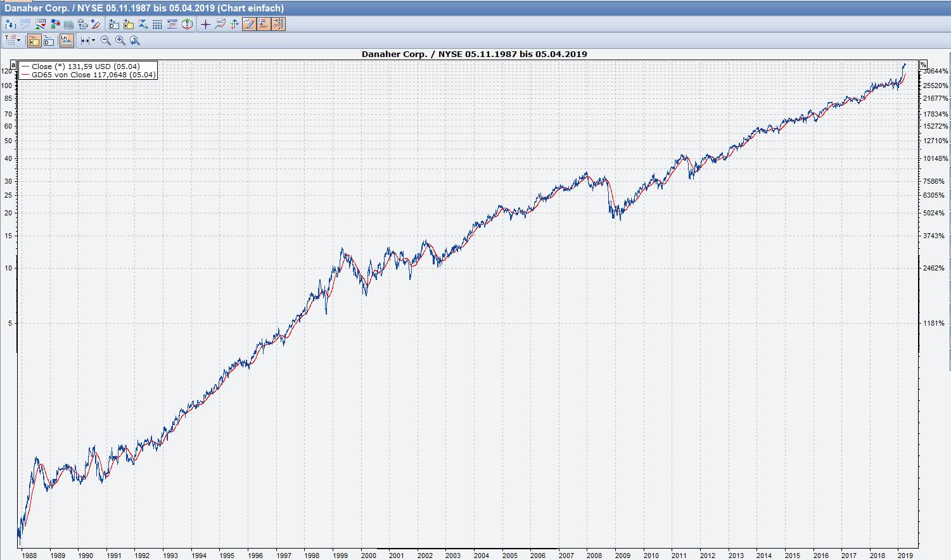The width and height of the screenshot is (951, 560).
Task: Click the 'GD65 von Close 117,0648 (05.04)' legend entry
Action: point(93,75)
